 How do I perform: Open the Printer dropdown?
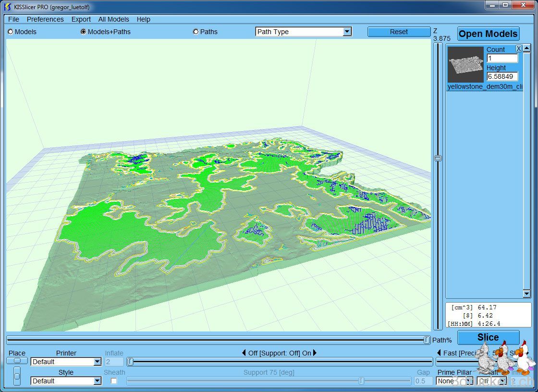[x=66, y=361]
